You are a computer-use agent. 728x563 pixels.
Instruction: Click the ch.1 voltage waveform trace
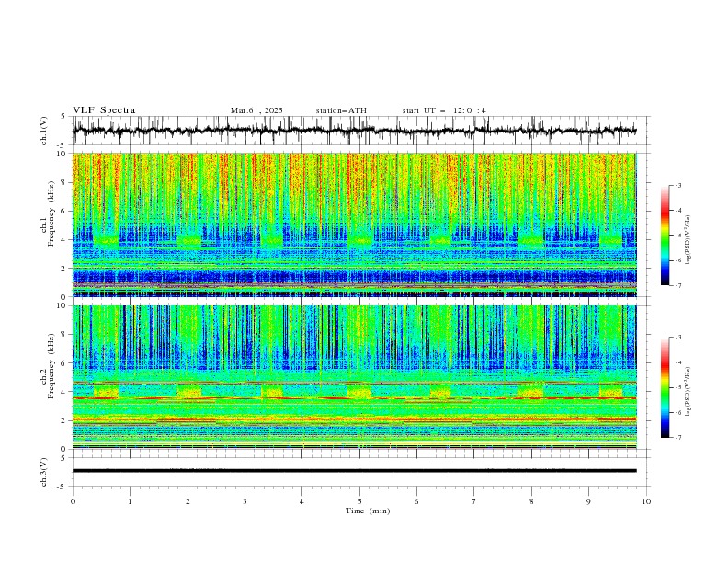click(x=354, y=131)
